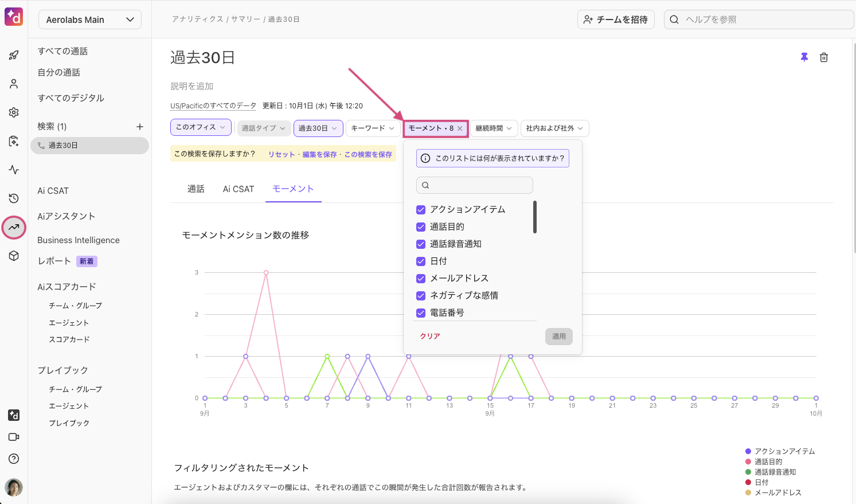Open the analytics trend icon in sidebar
Viewport: 856px width, 504px height.
[x=14, y=228]
